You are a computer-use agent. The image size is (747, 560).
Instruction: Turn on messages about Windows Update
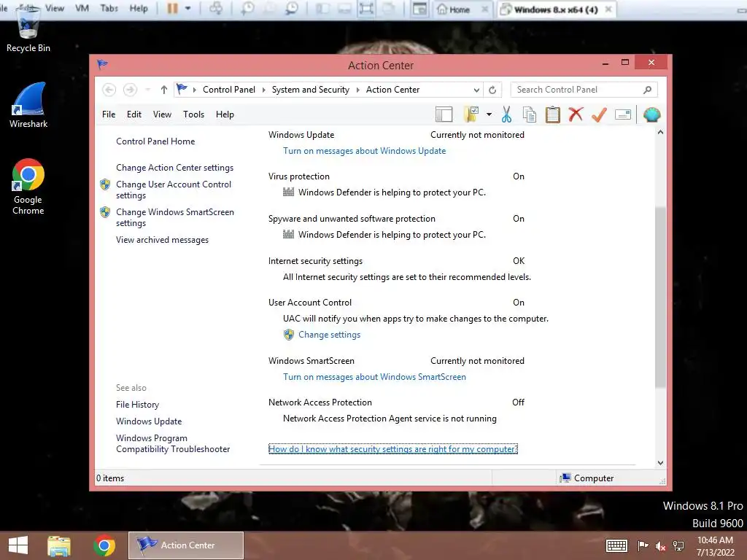[x=365, y=151]
